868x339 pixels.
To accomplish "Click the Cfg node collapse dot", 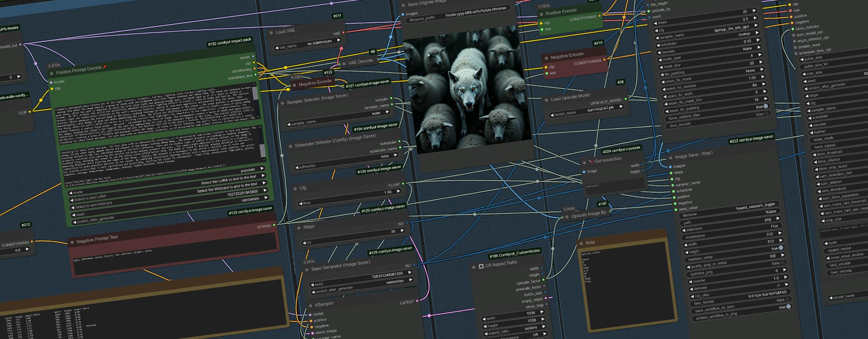I will (x=295, y=189).
